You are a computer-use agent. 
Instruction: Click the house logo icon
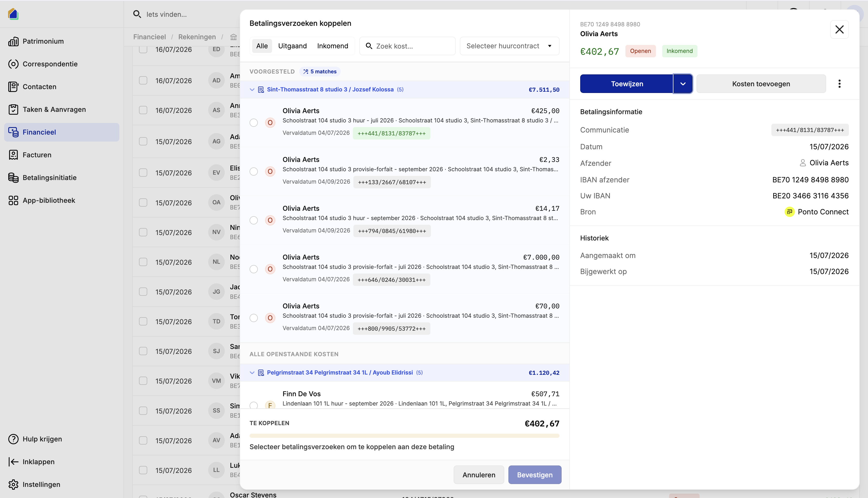click(x=13, y=14)
